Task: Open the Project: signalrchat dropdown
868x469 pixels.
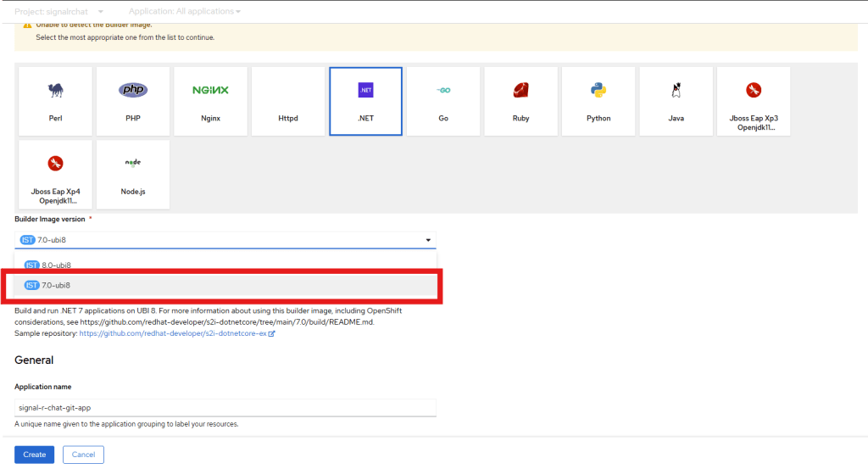Action: point(58,11)
